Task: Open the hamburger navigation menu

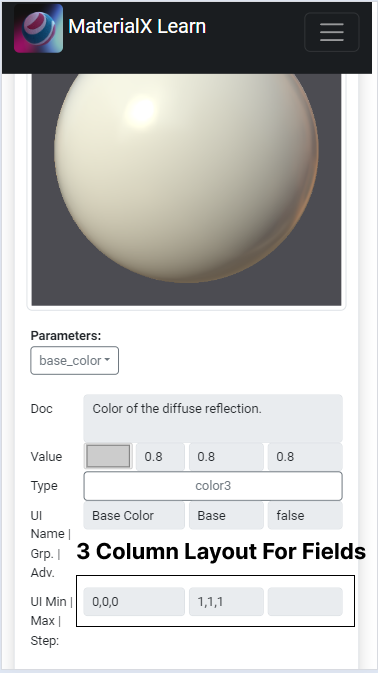Action: [332, 32]
